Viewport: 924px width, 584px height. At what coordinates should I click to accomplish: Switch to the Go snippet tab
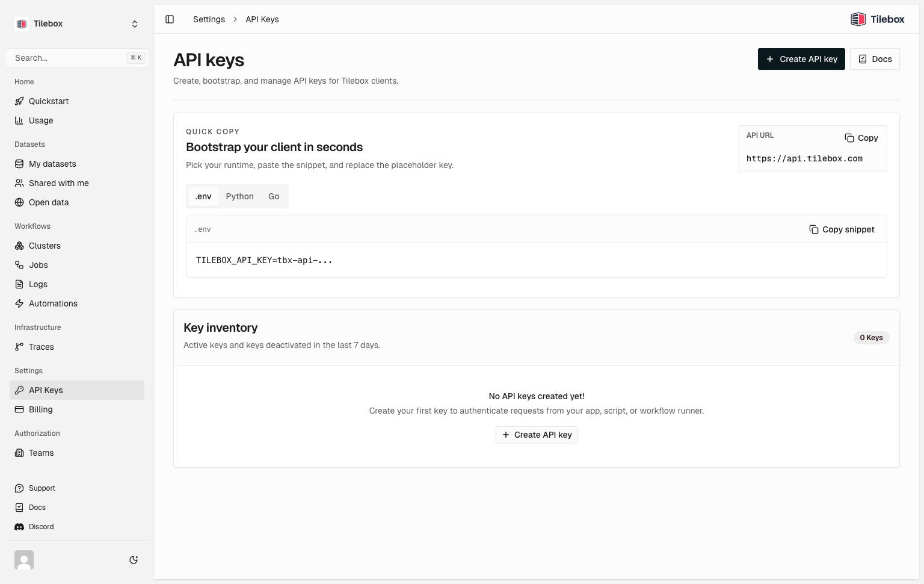tap(274, 196)
